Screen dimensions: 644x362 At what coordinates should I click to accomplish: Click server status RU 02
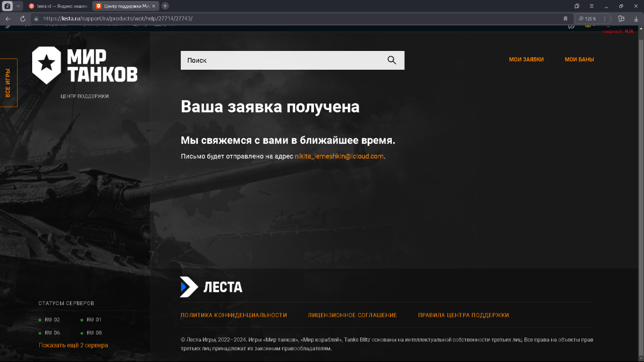(49, 320)
